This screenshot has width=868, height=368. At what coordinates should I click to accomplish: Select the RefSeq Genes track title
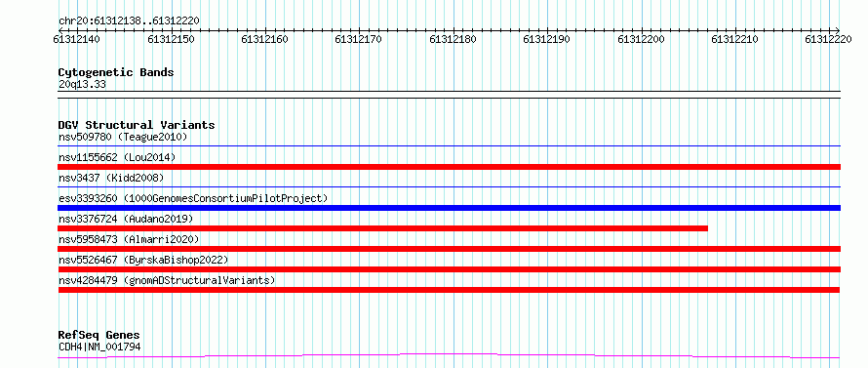[x=99, y=336]
